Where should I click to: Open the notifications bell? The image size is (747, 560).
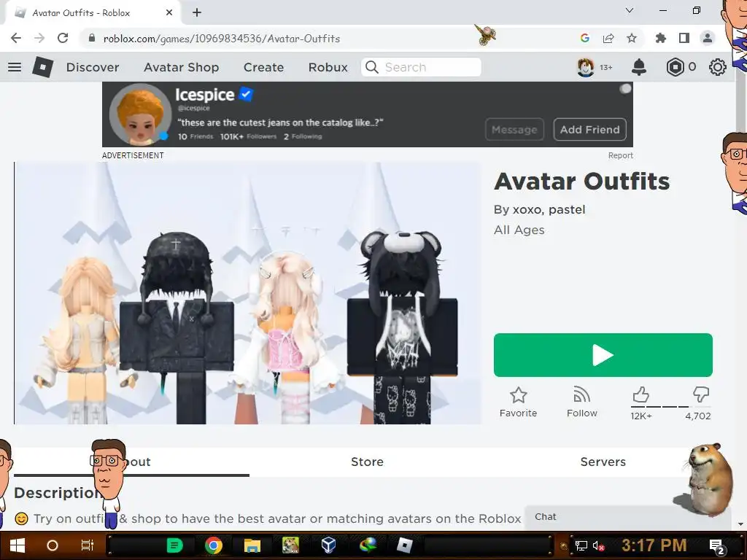(639, 67)
